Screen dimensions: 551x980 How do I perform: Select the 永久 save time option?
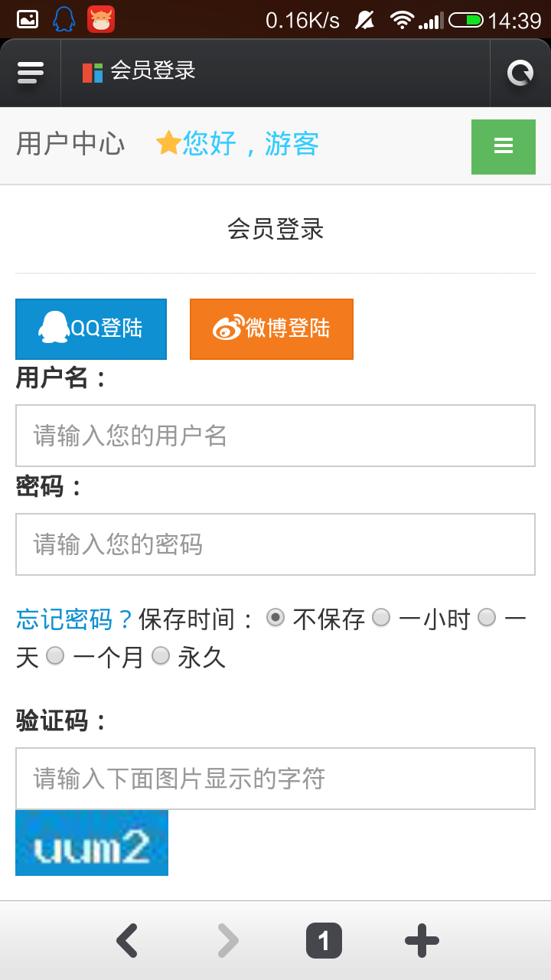[x=161, y=656]
